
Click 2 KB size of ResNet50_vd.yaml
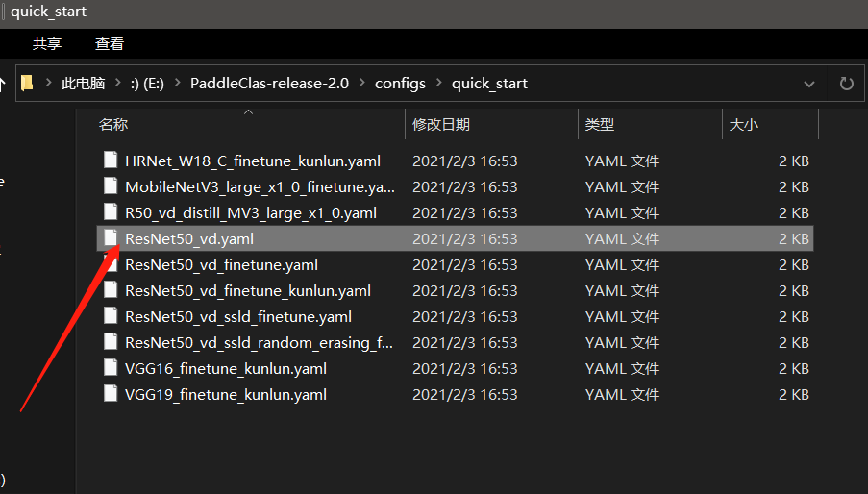pos(794,239)
